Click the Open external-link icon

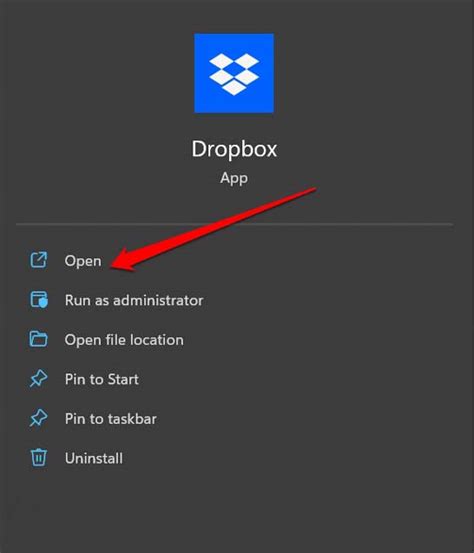38,260
